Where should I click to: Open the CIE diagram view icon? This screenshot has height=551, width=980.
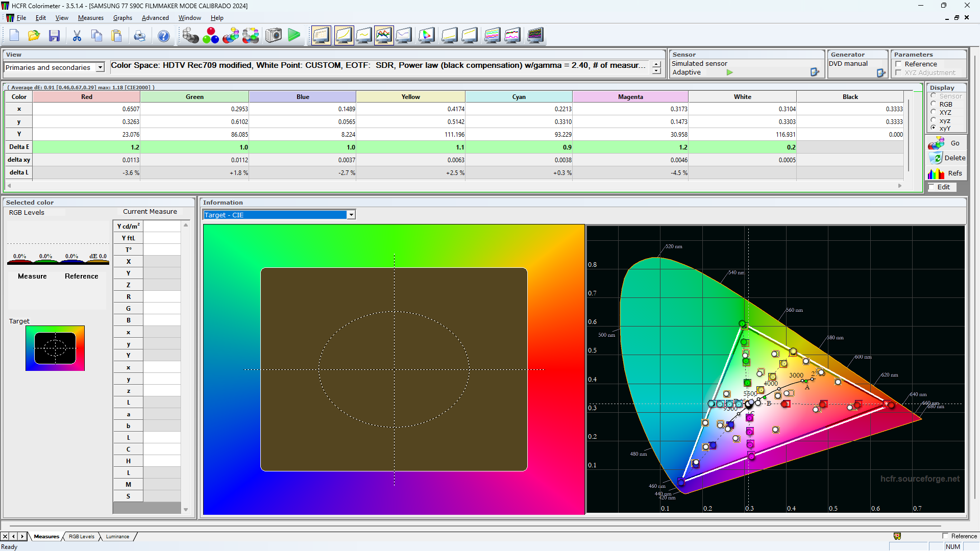pos(427,35)
